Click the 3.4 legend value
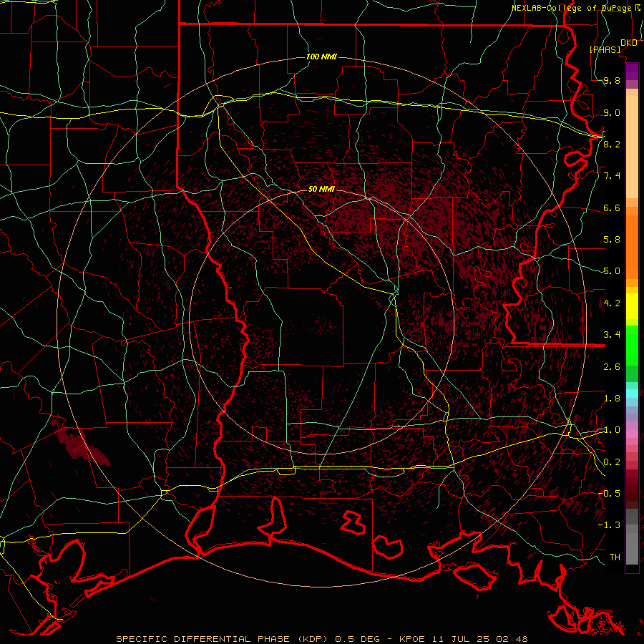The height and width of the screenshot is (644, 644). coord(612,335)
